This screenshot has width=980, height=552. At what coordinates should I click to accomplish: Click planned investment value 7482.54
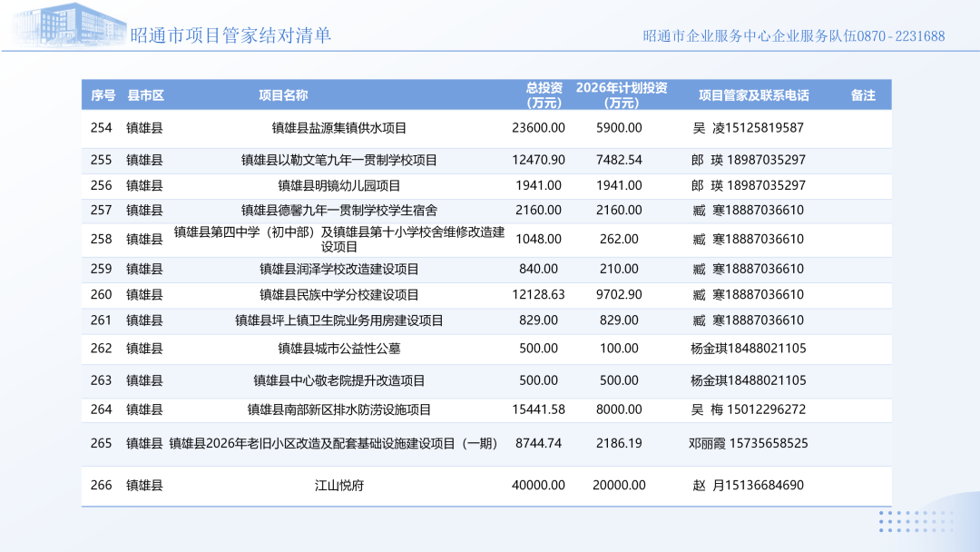click(x=619, y=160)
